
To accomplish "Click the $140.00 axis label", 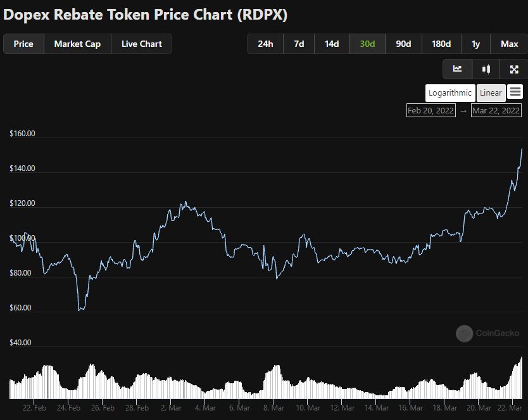I will 22,169.
